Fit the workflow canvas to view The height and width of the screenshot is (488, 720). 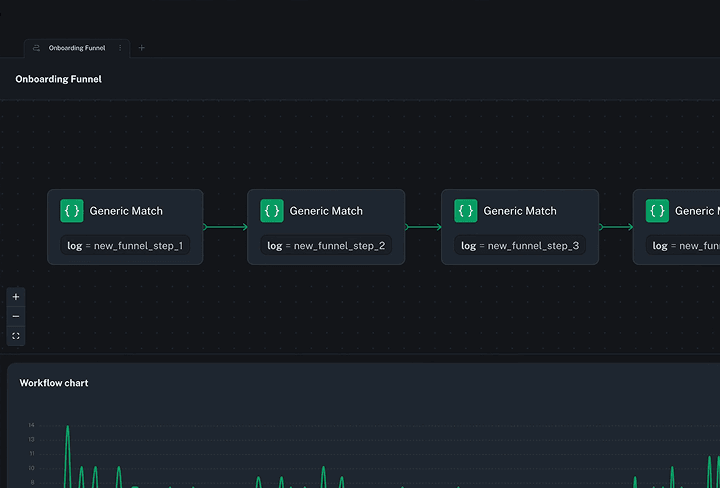click(15, 336)
